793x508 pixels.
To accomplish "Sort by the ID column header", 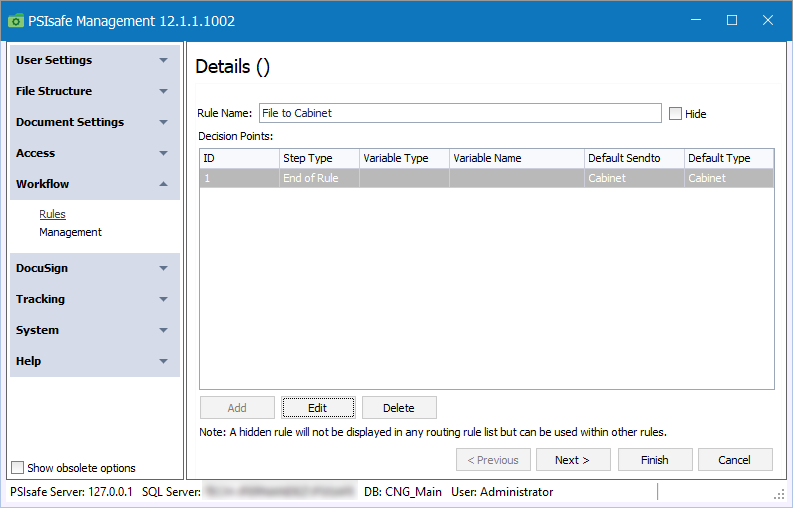I will tap(239, 158).
